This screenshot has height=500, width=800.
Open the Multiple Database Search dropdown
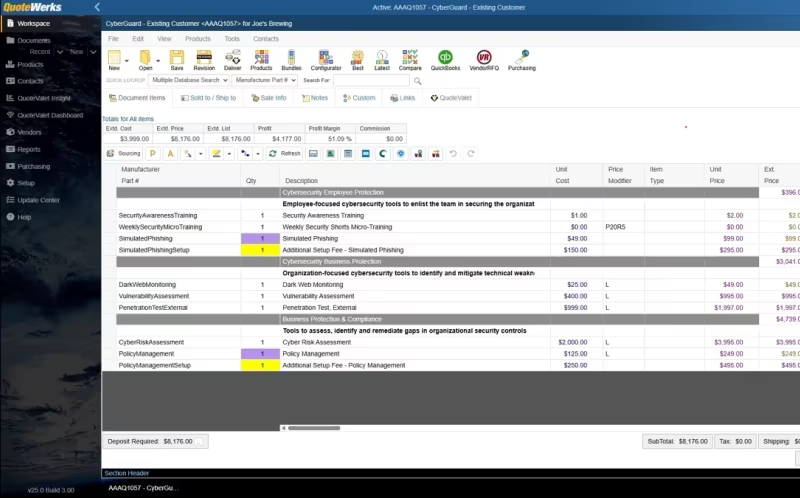[189, 80]
